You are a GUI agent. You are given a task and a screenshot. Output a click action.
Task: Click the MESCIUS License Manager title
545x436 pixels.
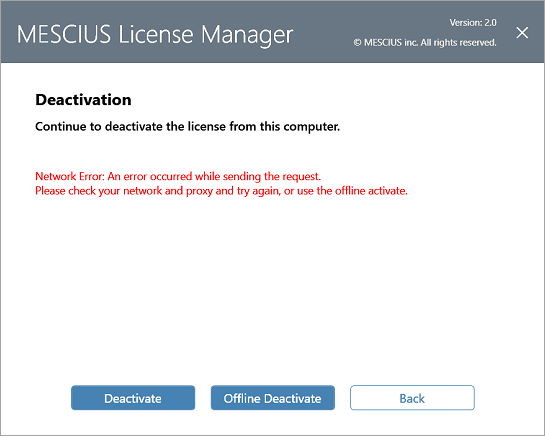point(155,34)
